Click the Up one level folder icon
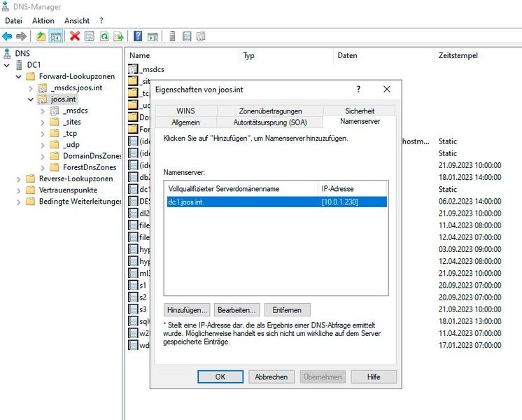This screenshot has width=522, height=420. tap(41, 36)
